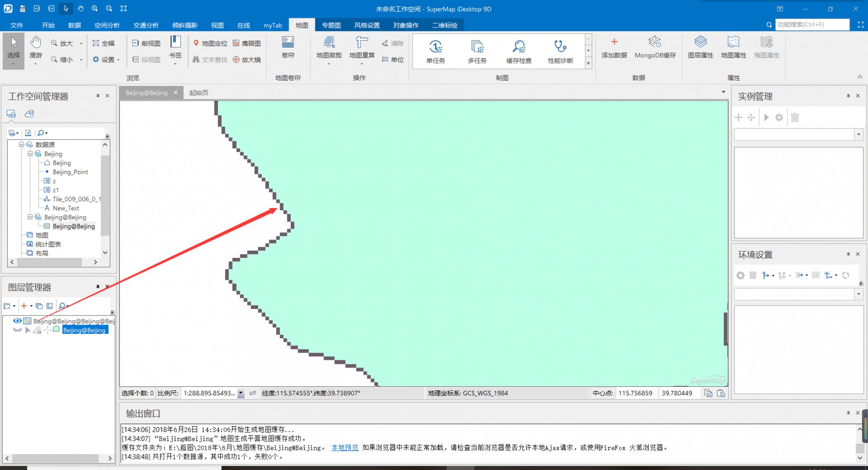
Task: Collapse the ribbon with chevron
Action: tap(860, 77)
